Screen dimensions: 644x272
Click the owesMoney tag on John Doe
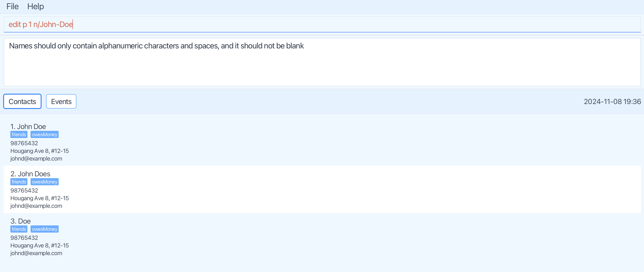(44, 134)
